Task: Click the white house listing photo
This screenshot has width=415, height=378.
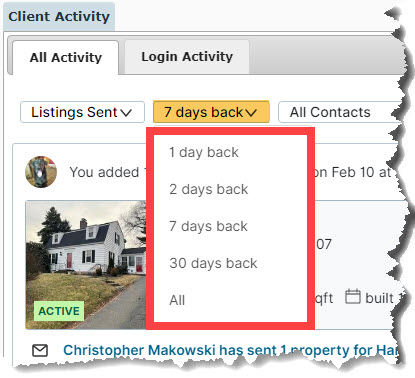Action: (86, 265)
